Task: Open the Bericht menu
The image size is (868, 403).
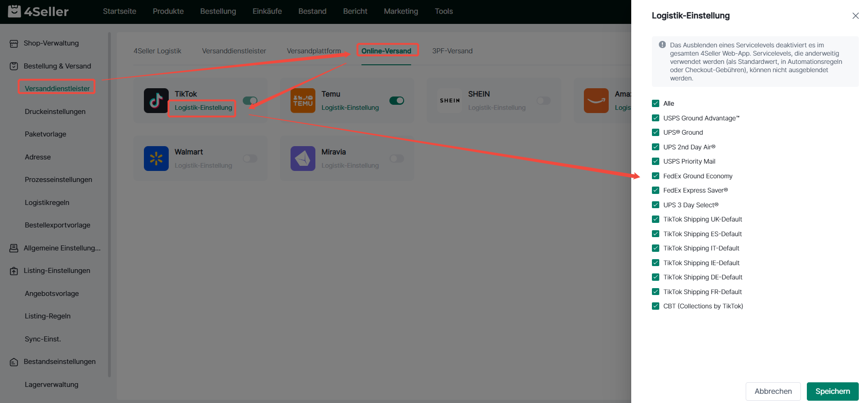Action: point(355,11)
